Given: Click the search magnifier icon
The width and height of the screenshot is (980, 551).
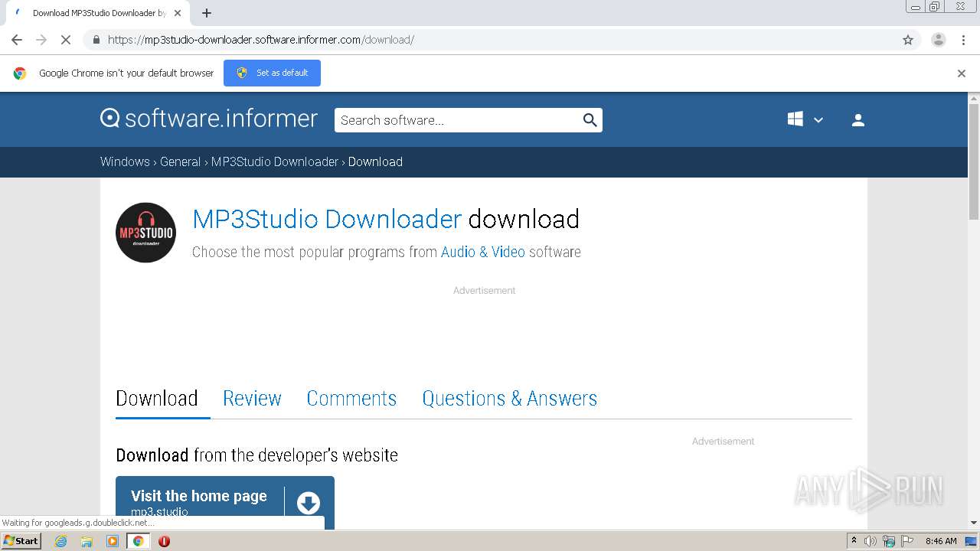Looking at the screenshot, I should coord(590,120).
